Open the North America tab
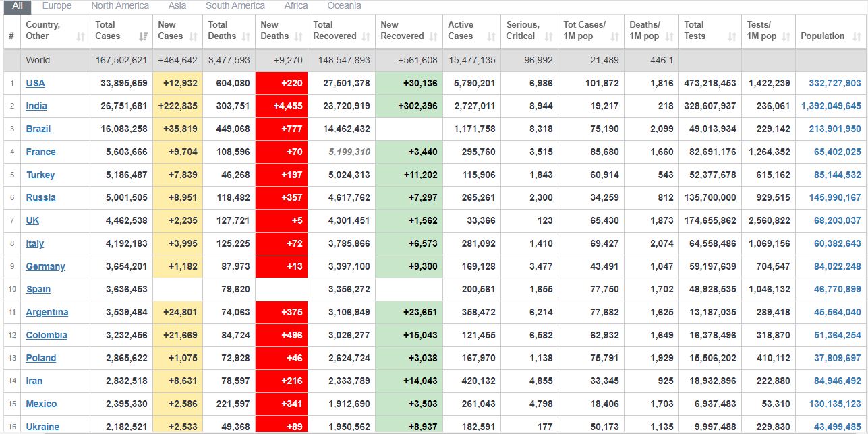868x434 pixels. [x=120, y=5]
